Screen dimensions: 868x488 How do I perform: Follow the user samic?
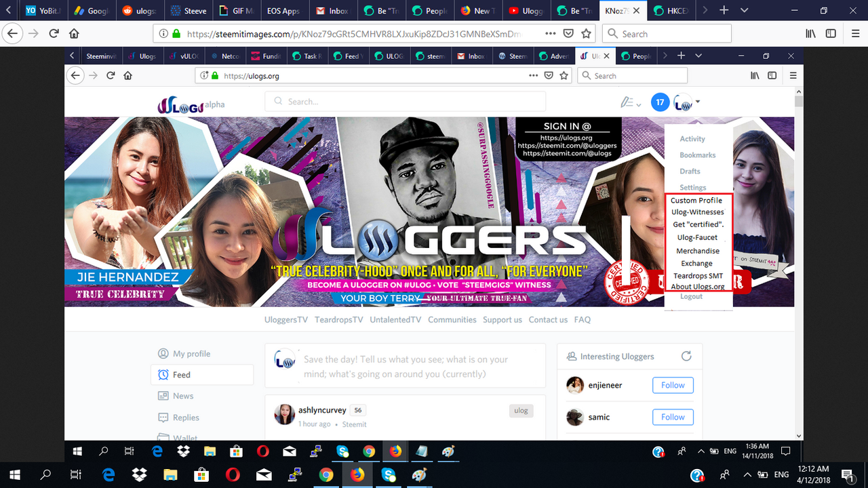(x=673, y=417)
